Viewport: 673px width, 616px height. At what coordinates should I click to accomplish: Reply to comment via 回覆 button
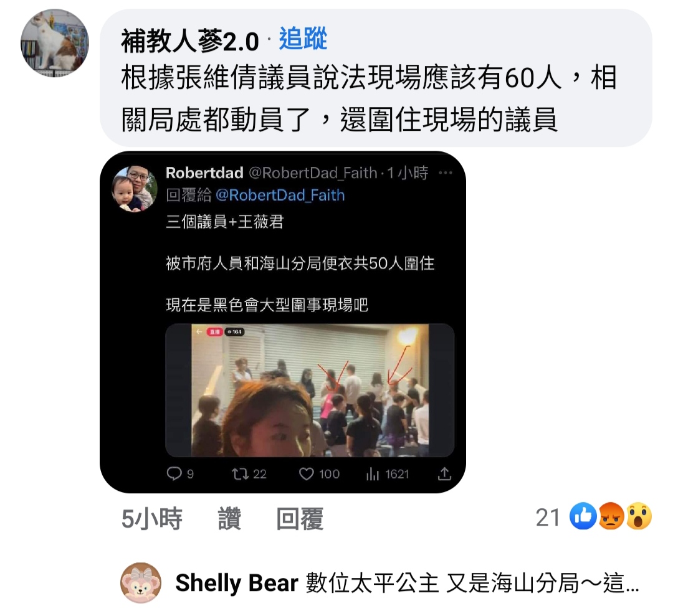(300, 518)
